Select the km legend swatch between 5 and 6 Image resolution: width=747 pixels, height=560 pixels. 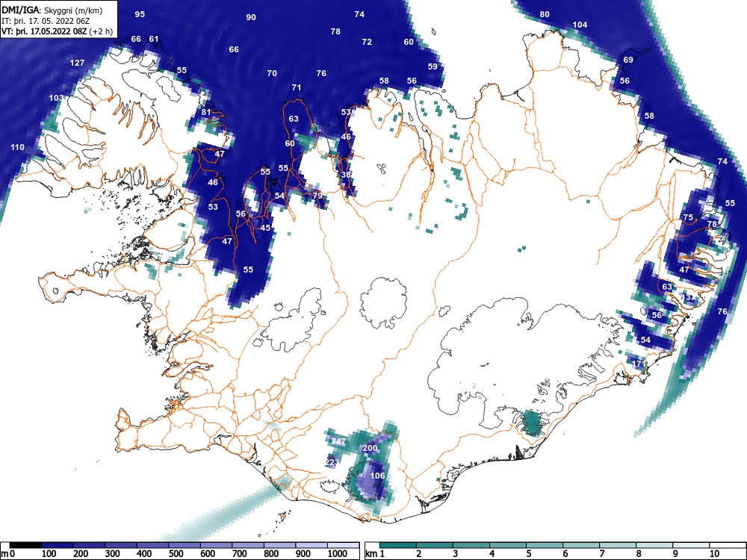pyautogui.click(x=545, y=545)
